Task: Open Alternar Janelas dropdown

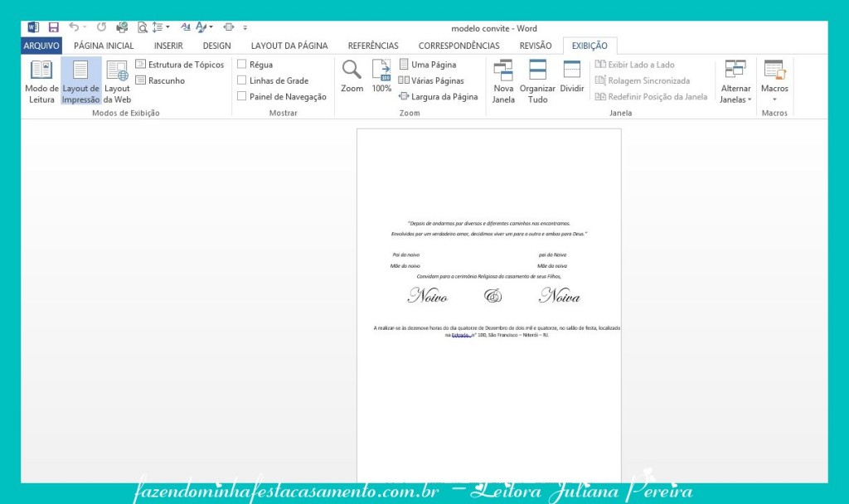Action: (735, 82)
